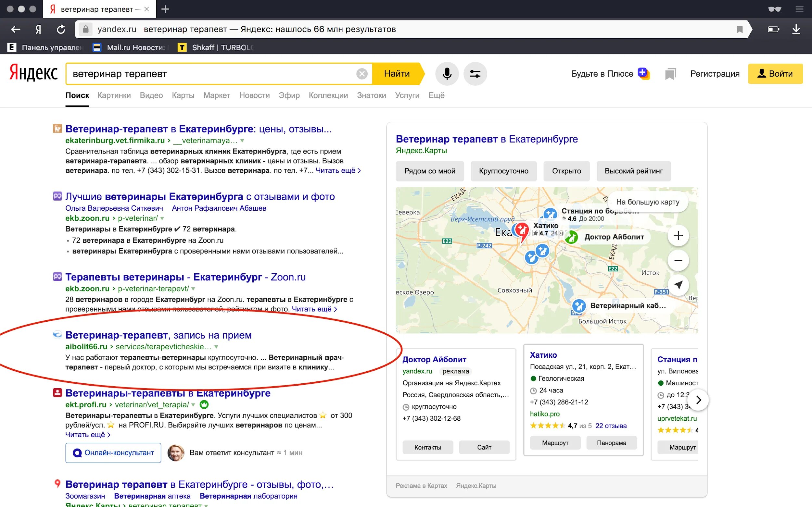Show next organization cards with right chevron
The width and height of the screenshot is (812, 507).
pyautogui.click(x=698, y=400)
